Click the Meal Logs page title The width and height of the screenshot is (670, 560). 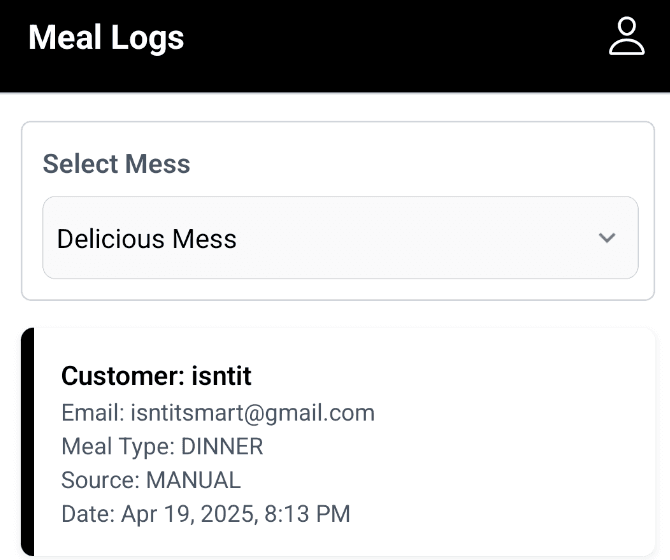coord(106,38)
